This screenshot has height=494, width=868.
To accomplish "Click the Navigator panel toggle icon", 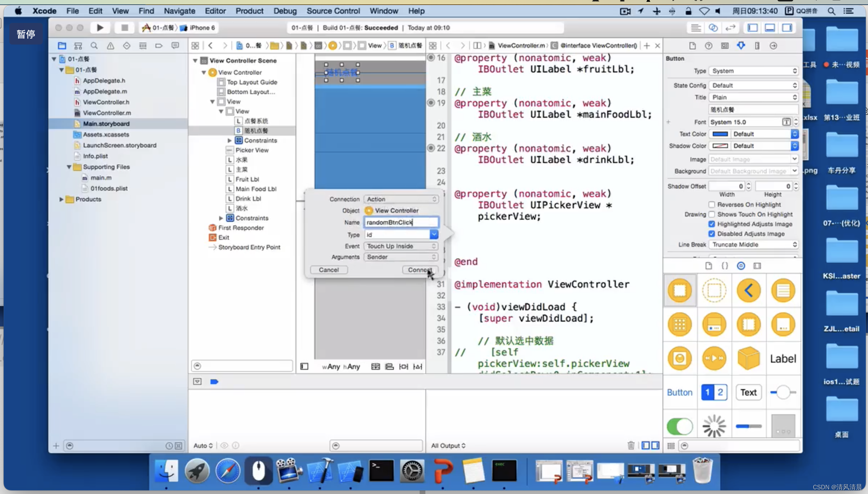I will pos(753,27).
